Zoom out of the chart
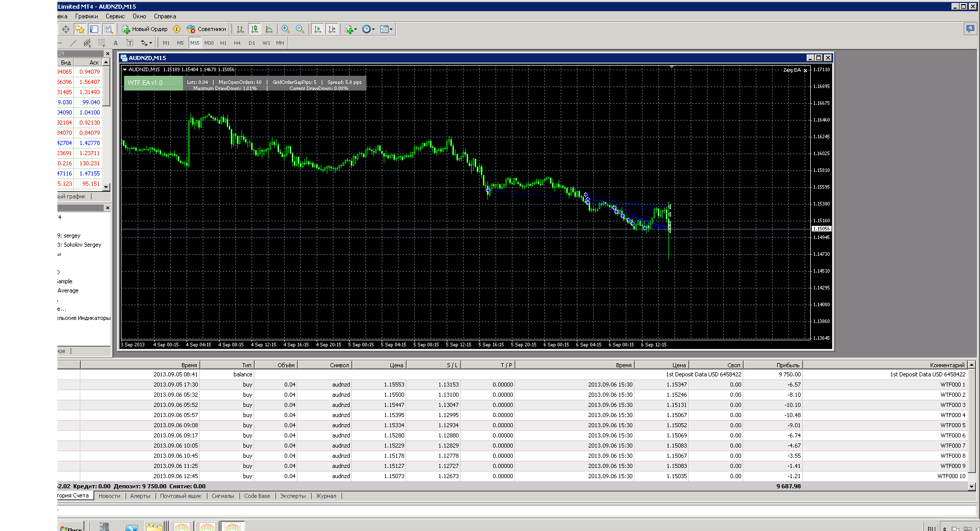Screen dimensions: 980x531 (300, 29)
